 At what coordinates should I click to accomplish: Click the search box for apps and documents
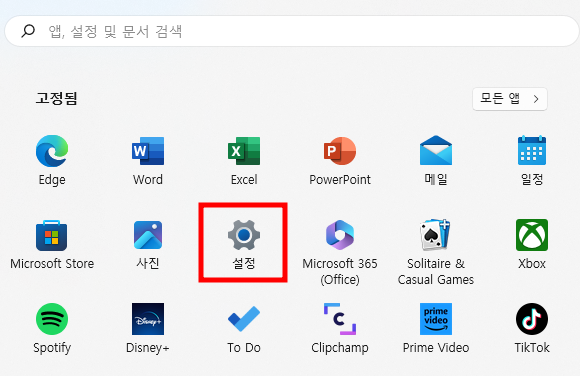point(291,31)
